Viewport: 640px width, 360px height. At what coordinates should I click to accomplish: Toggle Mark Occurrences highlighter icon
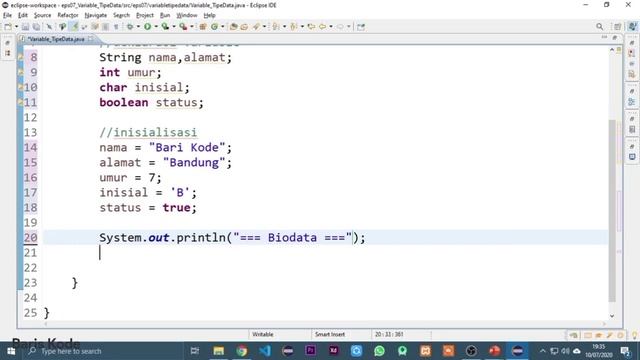[74, 27]
